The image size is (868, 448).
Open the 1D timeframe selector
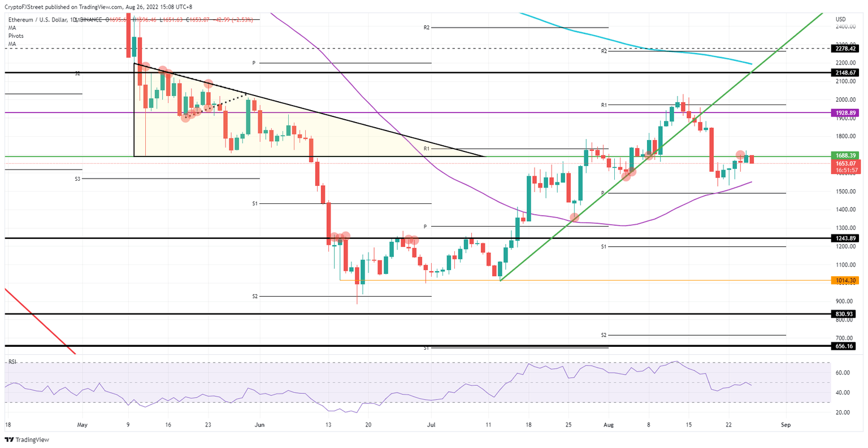point(74,19)
